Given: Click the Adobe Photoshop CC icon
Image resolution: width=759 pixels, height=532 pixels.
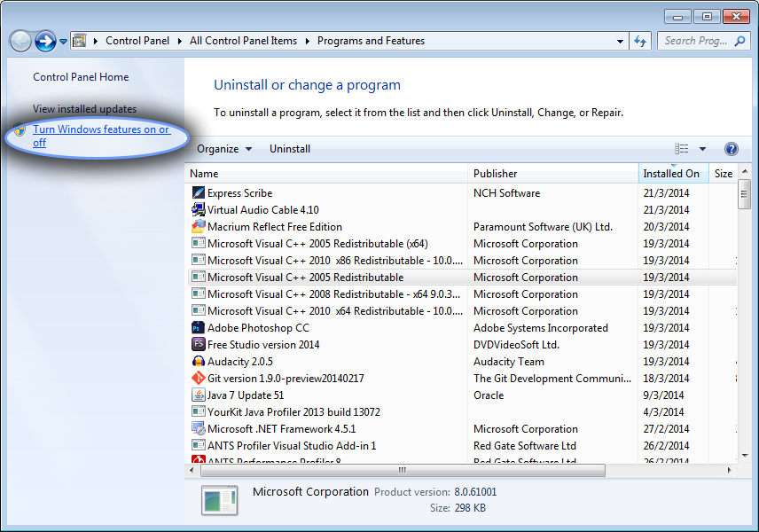Looking at the screenshot, I should [198, 328].
